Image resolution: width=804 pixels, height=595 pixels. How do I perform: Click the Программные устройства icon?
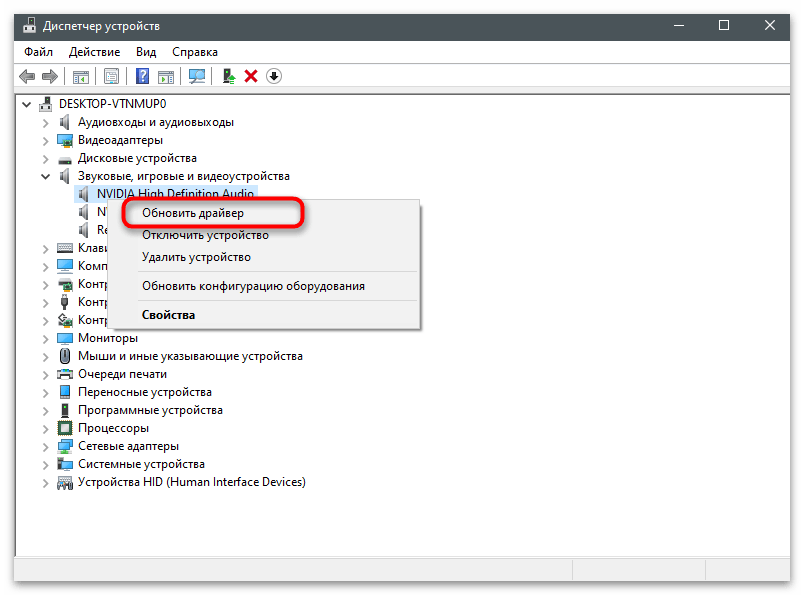[65, 410]
